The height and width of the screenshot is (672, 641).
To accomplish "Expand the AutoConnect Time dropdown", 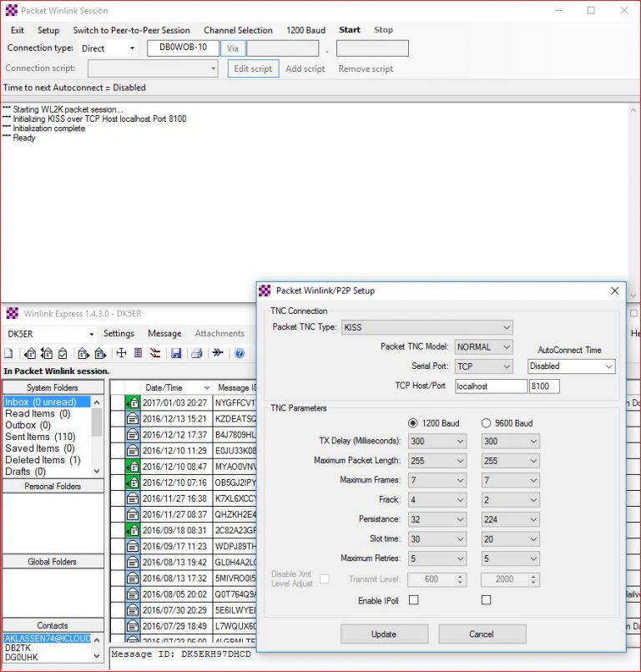I will tap(571, 366).
